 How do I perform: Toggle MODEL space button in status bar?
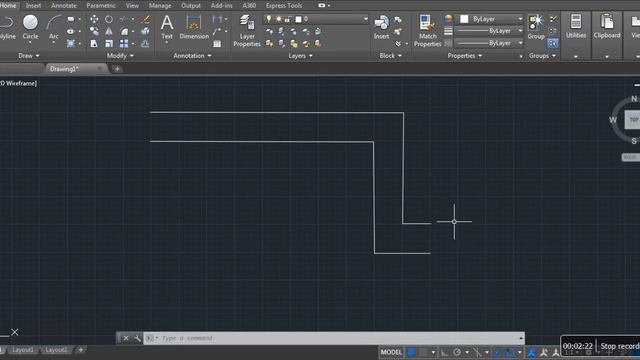coord(391,352)
